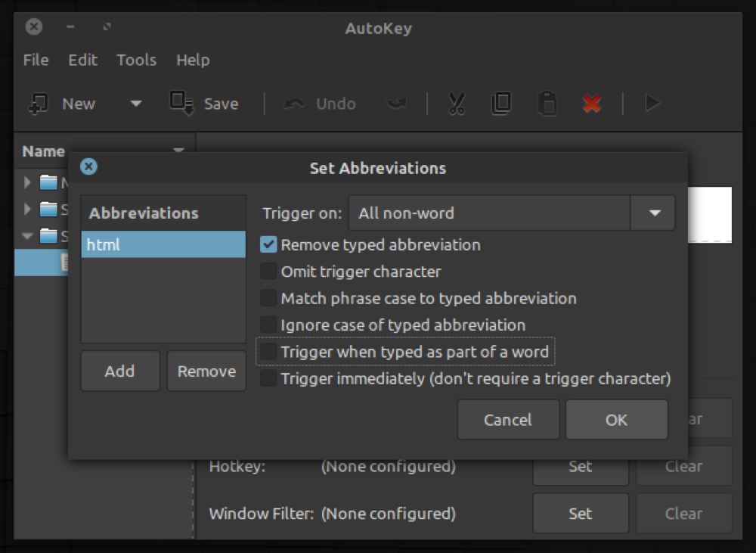Expand the first folder in tree
756x553 pixels.
pos(27,182)
